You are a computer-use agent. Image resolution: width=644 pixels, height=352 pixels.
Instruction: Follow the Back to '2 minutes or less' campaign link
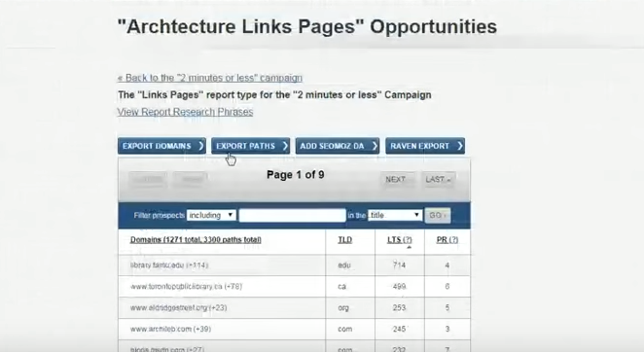(x=210, y=78)
